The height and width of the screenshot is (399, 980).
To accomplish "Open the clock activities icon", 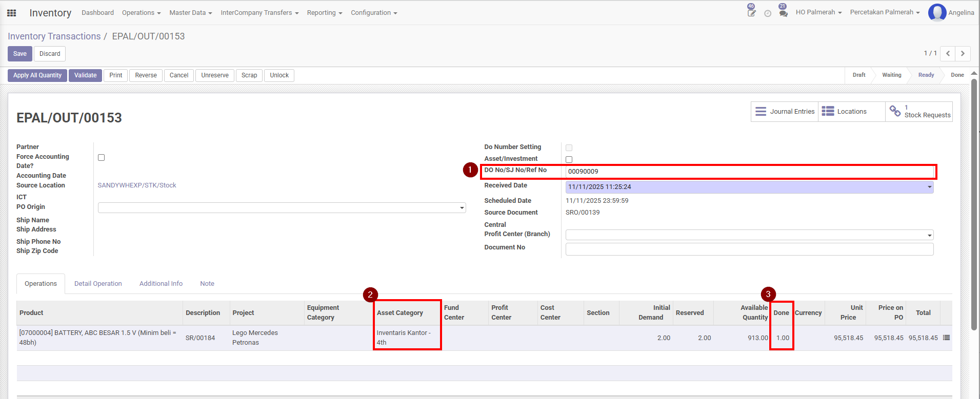I will pyautogui.click(x=768, y=13).
